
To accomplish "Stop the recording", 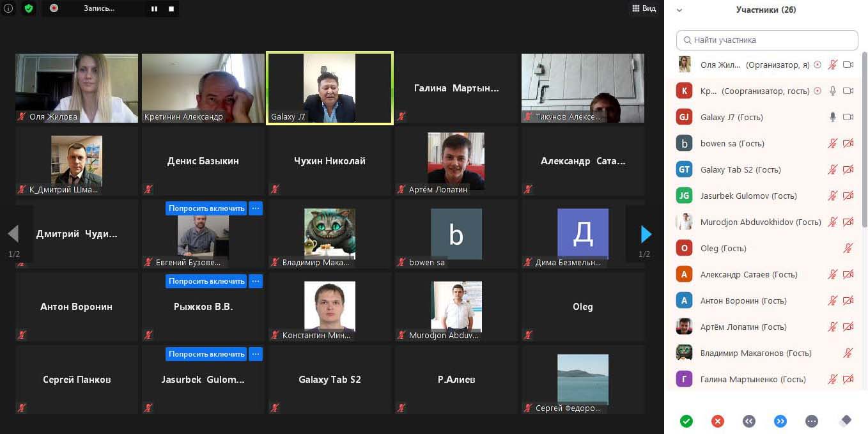I will (x=171, y=9).
